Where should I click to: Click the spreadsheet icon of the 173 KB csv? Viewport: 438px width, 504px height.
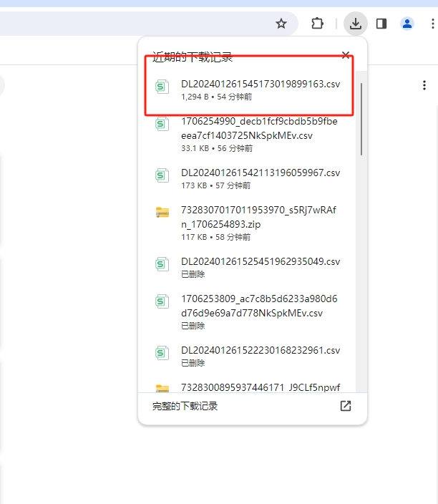coord(162,175)
